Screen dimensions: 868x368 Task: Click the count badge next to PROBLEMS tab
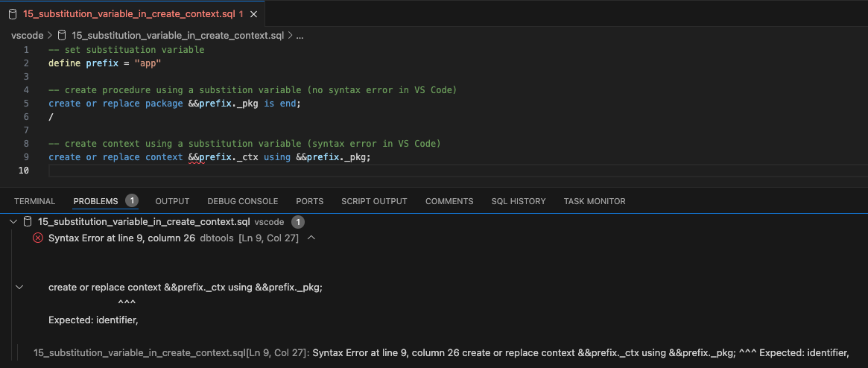(x=132, y=201)
